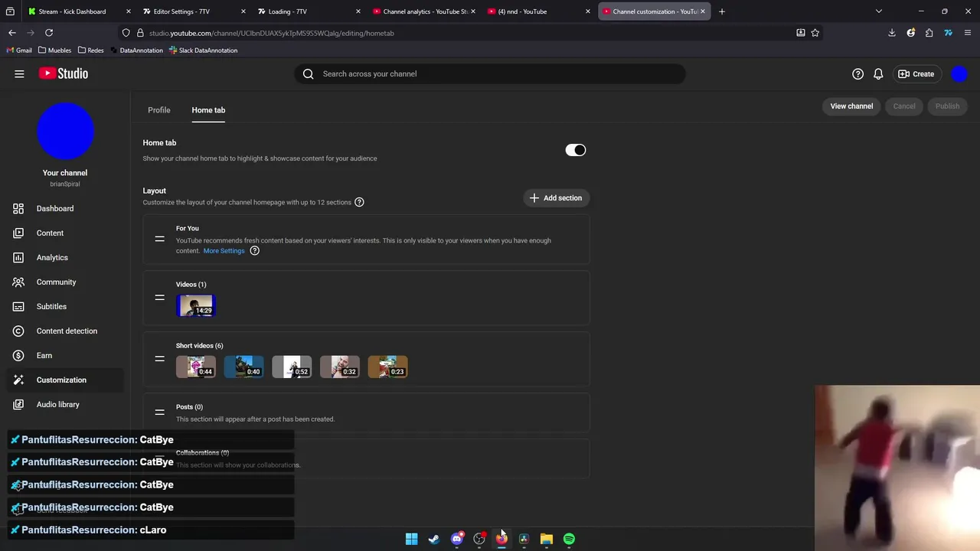Open Community in sidebar

pos(65,282)
